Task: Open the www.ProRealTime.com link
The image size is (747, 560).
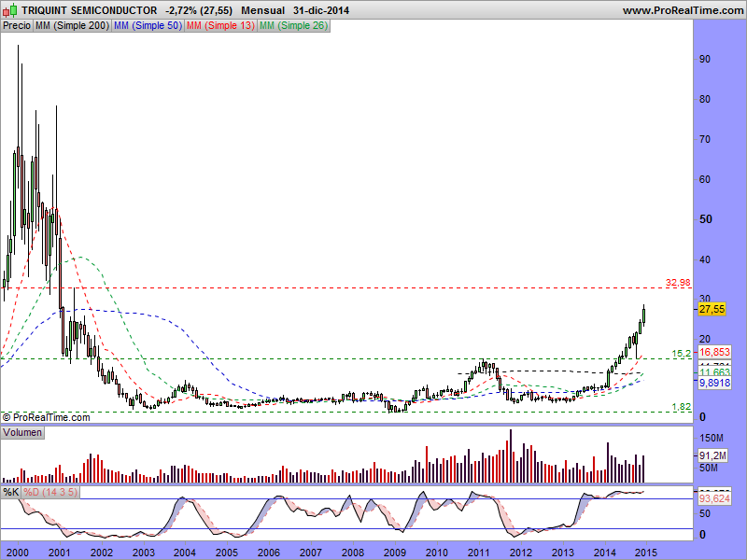Action: (683, 10)
